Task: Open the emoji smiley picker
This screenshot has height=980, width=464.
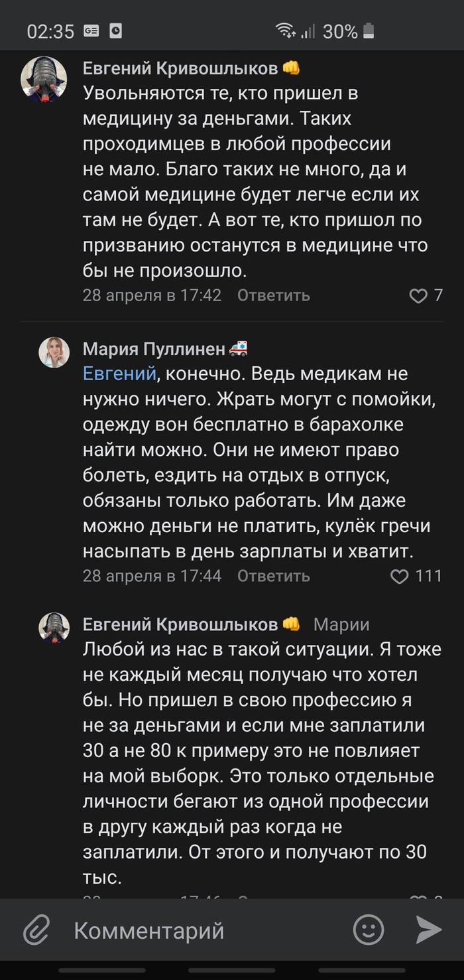Action: click(369, 930)
